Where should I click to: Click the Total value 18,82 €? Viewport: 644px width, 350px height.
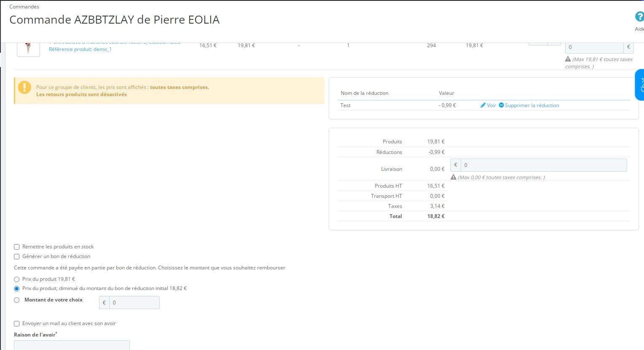click(x=436, y=216)
